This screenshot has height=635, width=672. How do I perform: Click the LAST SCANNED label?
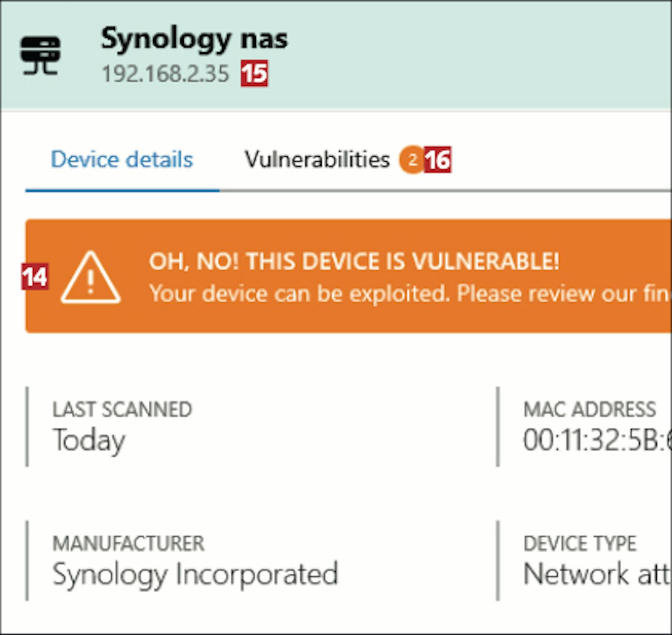pyautogui.click(x=122, y=409)
